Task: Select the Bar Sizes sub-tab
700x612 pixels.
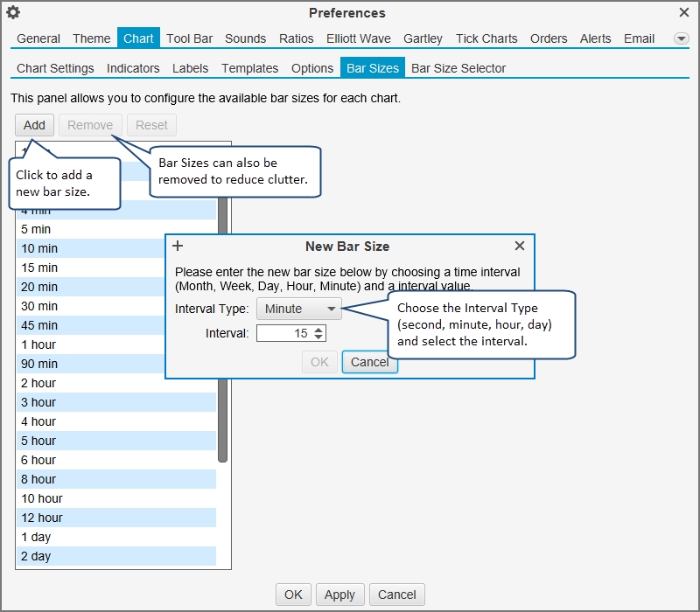Action: click(373, 67)
